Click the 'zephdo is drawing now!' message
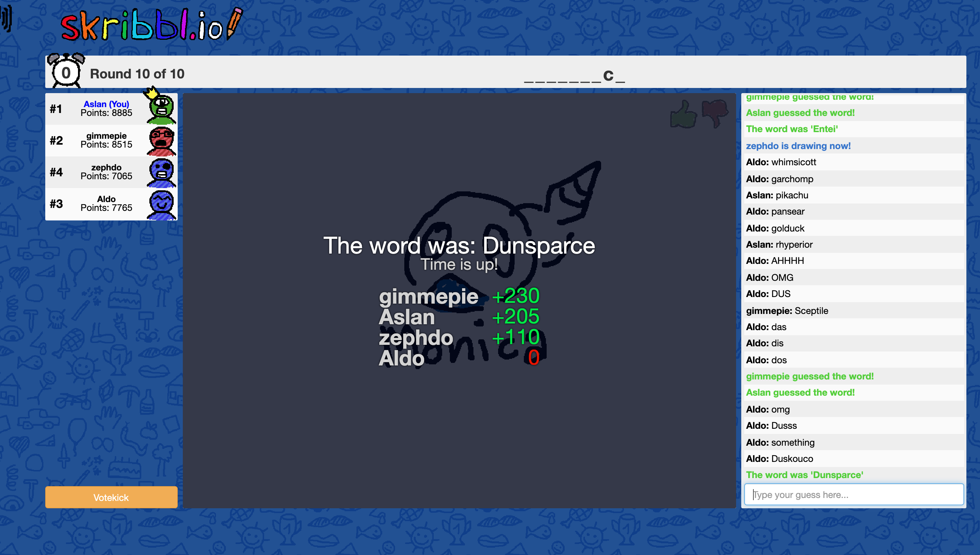This screenshot has width=980, height=555. point(798,146)
